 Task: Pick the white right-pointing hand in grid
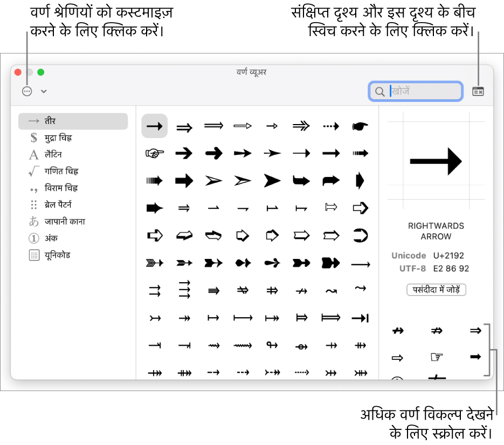155,153
